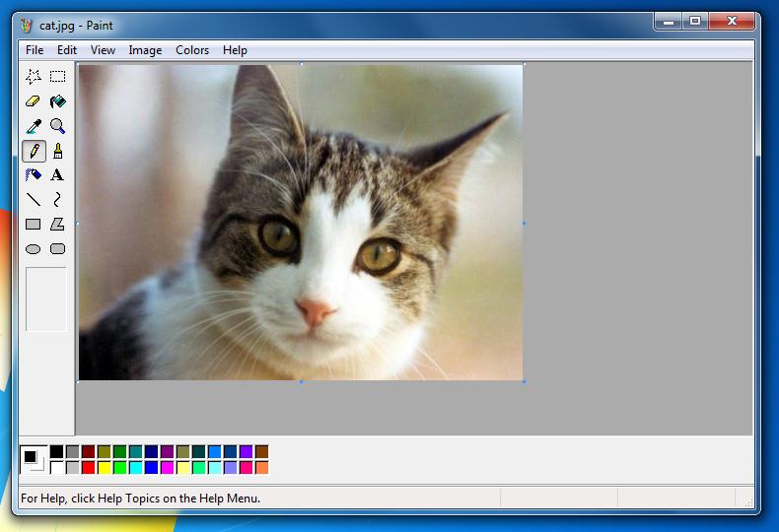Click the Help menu
This screenshot has height=532, width=779.
[x=235, y=50]
